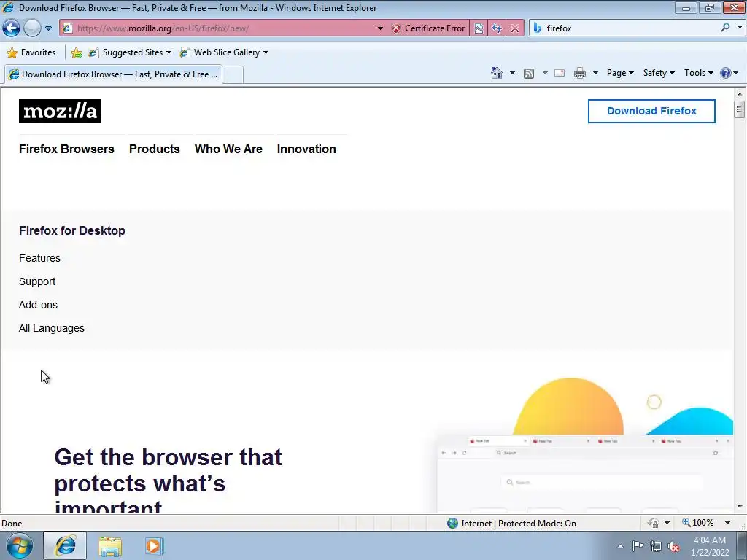Click the scrollbar up arrow
The image size is (747, 560).
click(x=740, y=94)
